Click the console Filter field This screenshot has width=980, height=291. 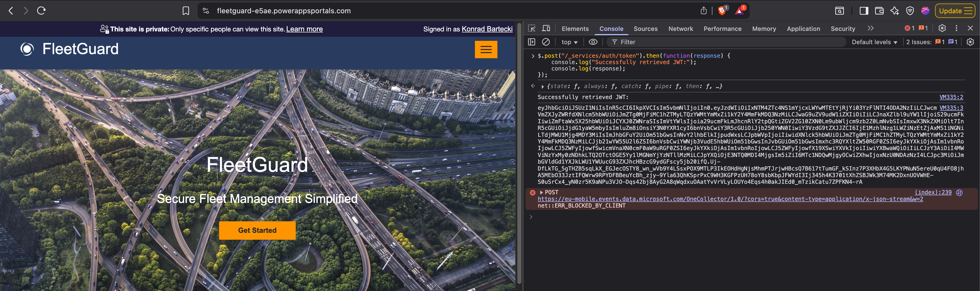pos(727,42)
